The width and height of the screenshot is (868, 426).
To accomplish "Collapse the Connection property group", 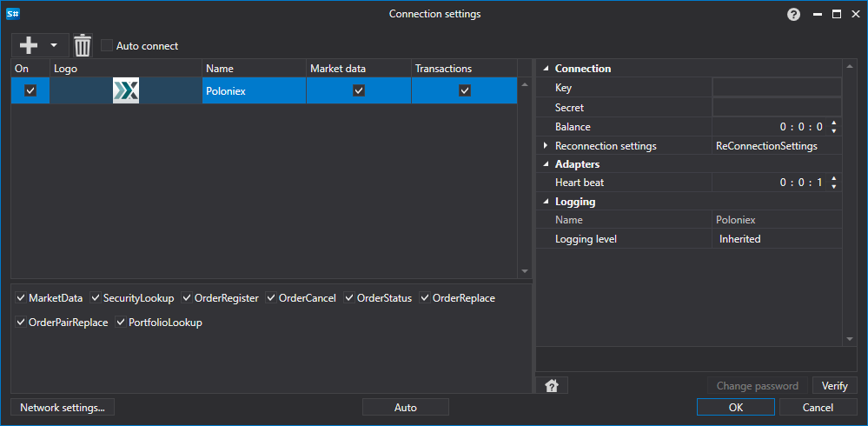I will (x=546, y=69).
